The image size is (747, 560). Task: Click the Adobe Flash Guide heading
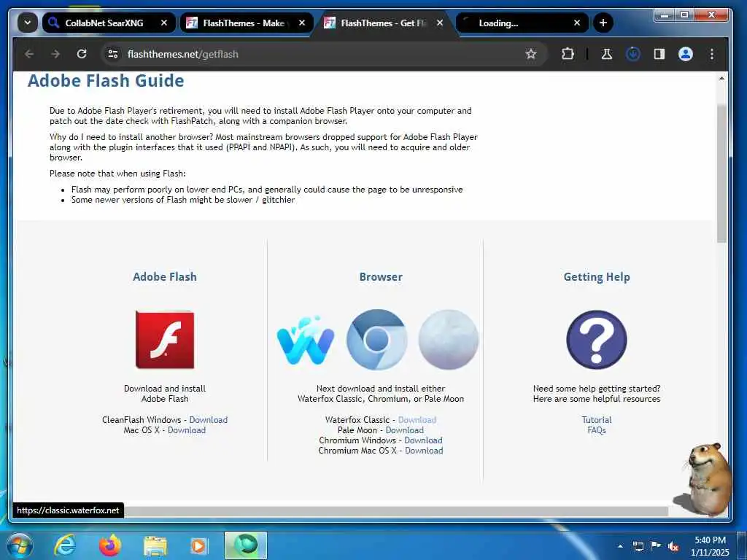pyautogui.click(x=106, y=80)
